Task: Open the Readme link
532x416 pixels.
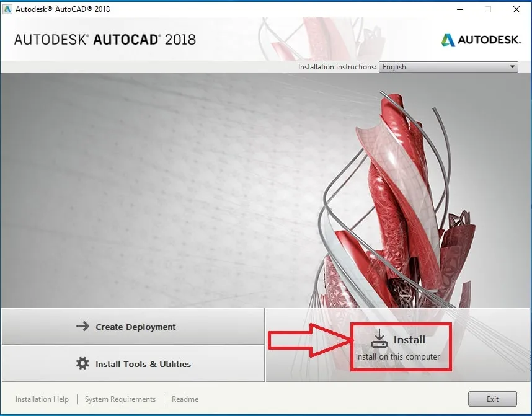Action: pos(184,399)
